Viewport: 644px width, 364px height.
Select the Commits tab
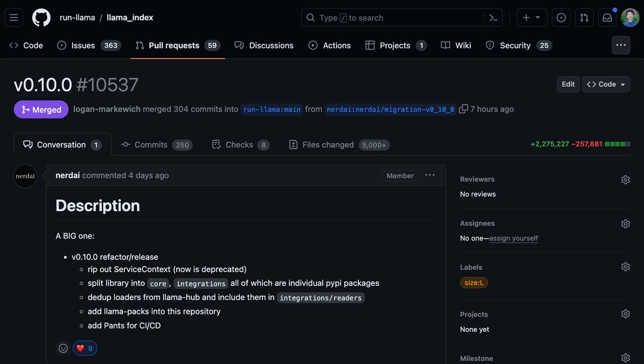[x=157, y=145]
